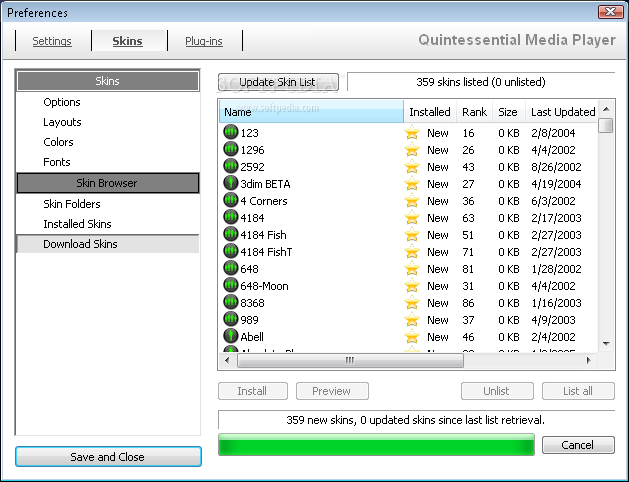Click the star icon in the 989 row
The height and width of the screenshot is (482, 629).
tap(412, 320)
